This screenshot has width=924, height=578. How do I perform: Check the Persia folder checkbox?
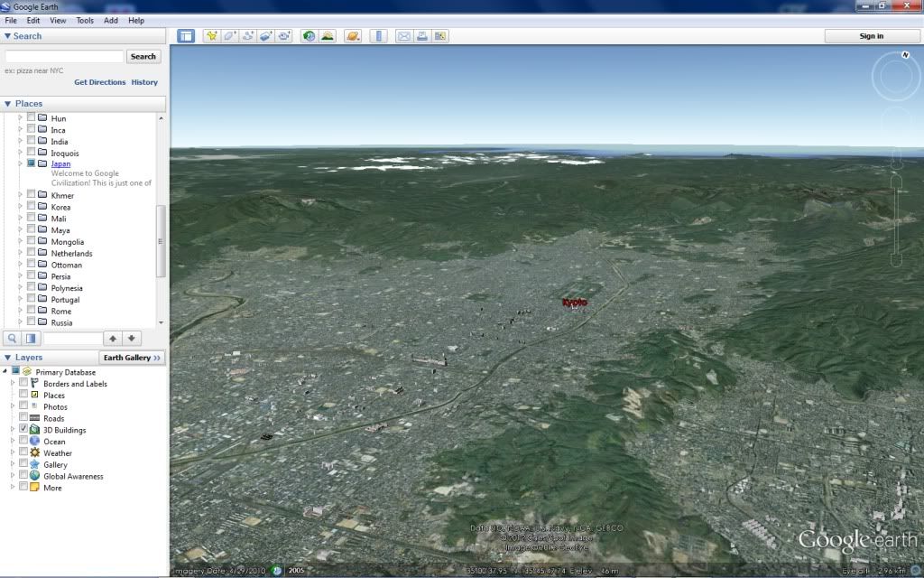31,275
